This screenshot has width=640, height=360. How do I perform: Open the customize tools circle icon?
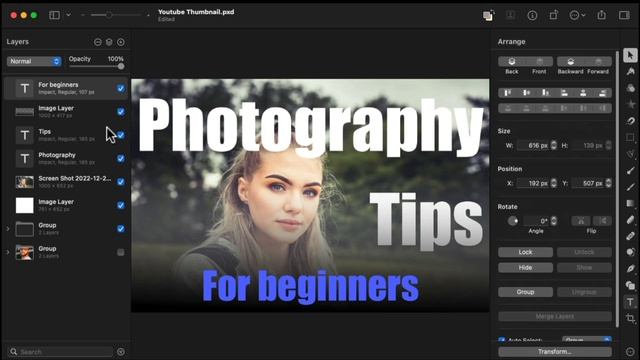[630, 351]
